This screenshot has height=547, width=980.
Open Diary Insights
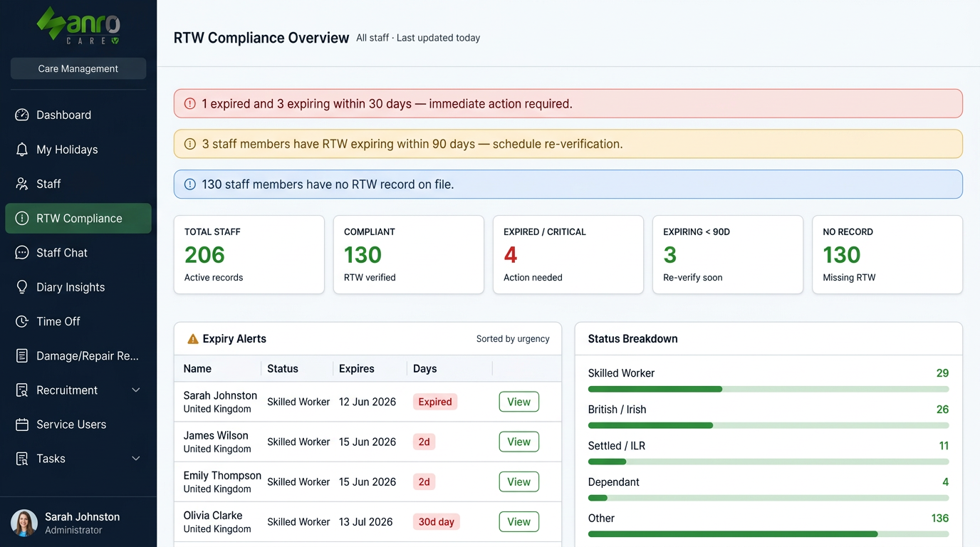click(x=78, y=287)
